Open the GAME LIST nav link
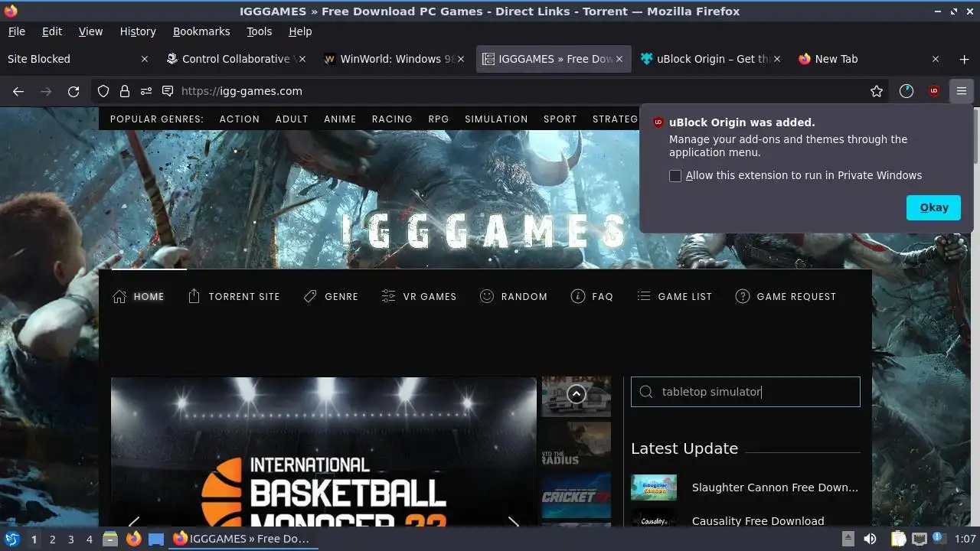The image size is (980, 551). 675,296
